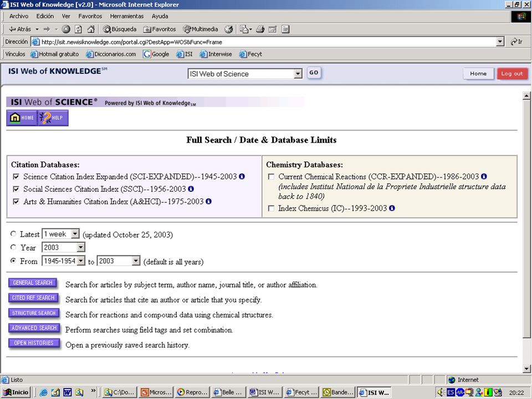The width and height of the screenshot is (532, 399).
Task: Open the Edición menu
Action: [45, 16]
